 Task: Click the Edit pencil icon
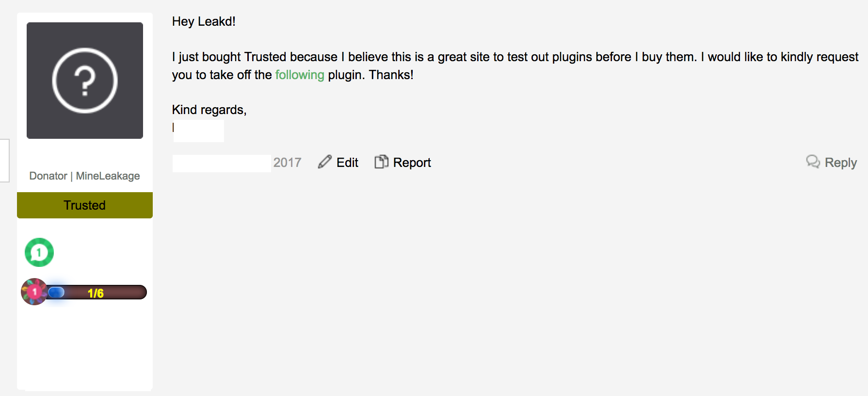(324, 162)
